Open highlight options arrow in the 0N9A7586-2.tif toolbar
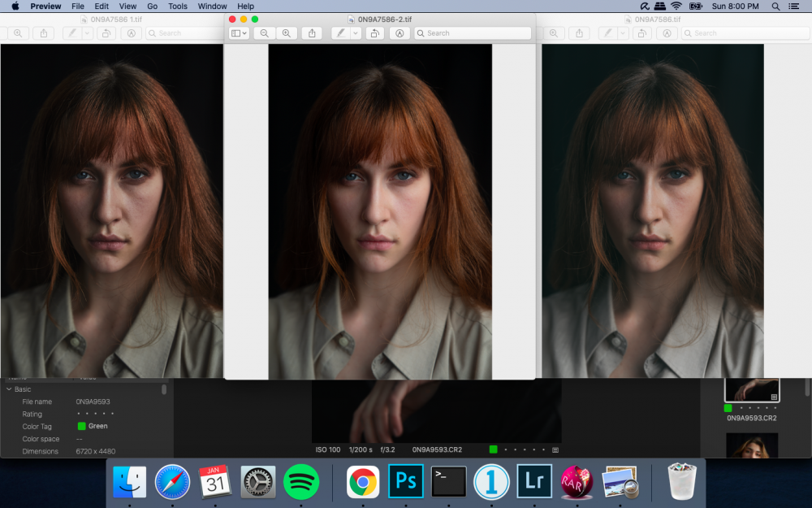The image size is (812, 508). (x=356, y=33)
